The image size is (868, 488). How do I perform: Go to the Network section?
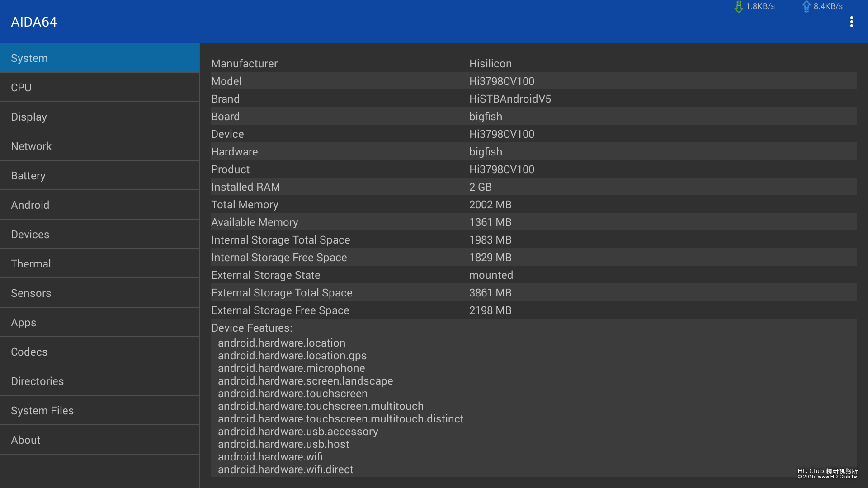click(x=99, y=146)
